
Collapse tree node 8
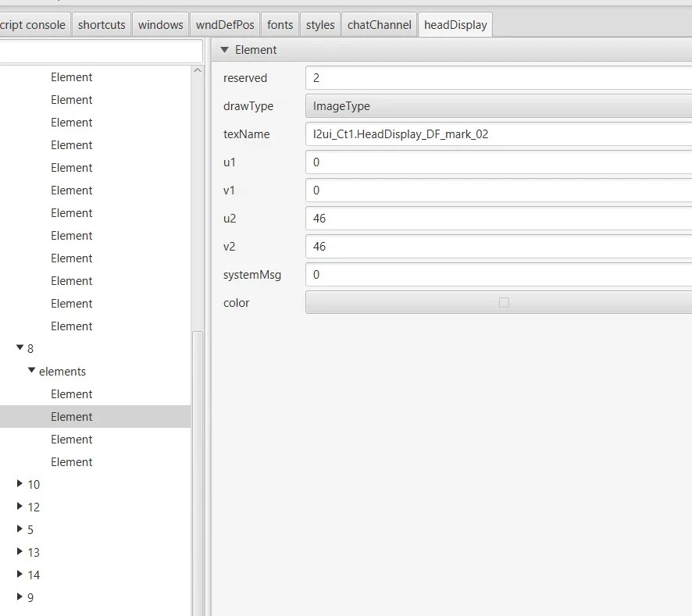tap(20, 347)
